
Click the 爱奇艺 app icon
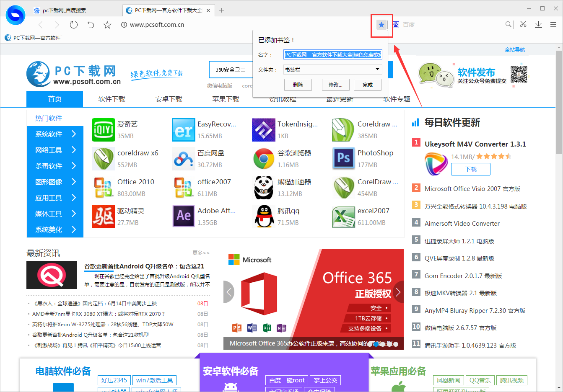(103, 130)
